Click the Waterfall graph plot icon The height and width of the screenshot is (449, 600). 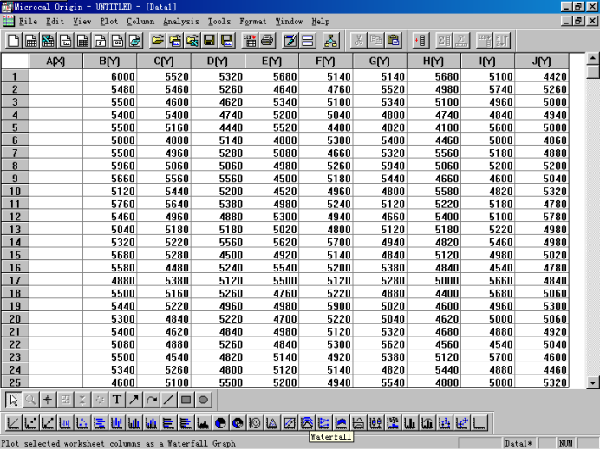pos(308,422)
